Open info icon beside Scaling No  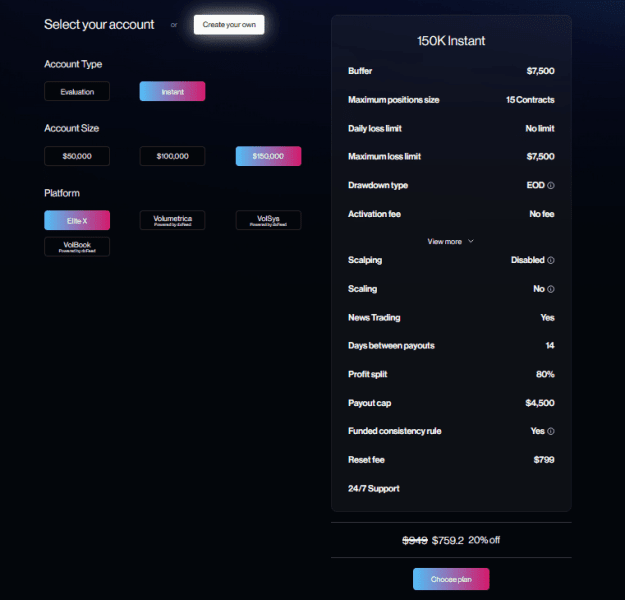pos(550,289)
